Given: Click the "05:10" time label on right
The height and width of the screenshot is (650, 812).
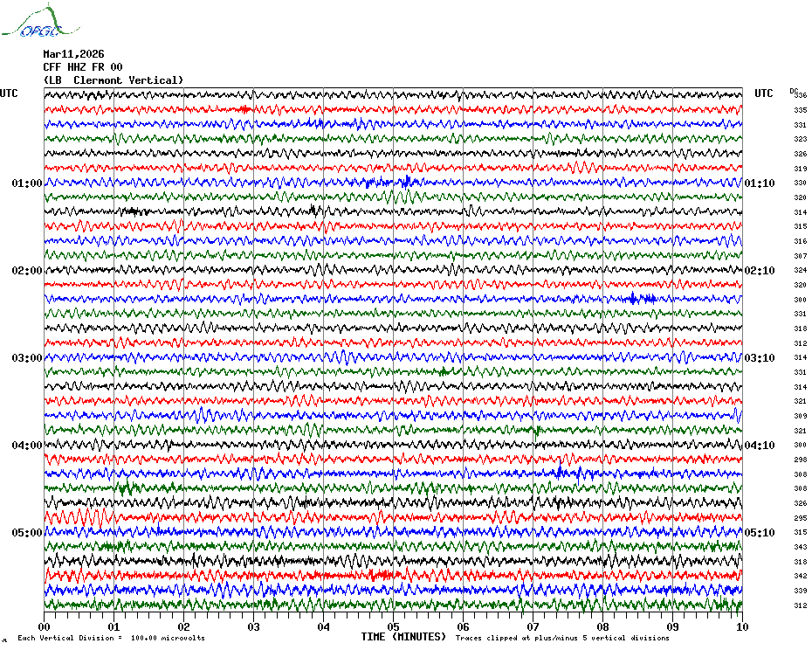Looking at the screenshot, I should point(760,533).
